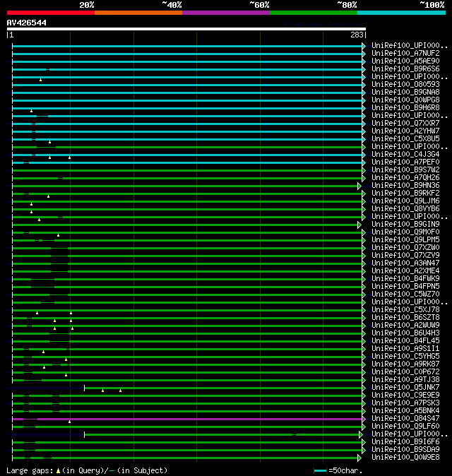Click the cyan ~100% identity legend segment
The image size is (452, 476).
(x=401, y=13)
